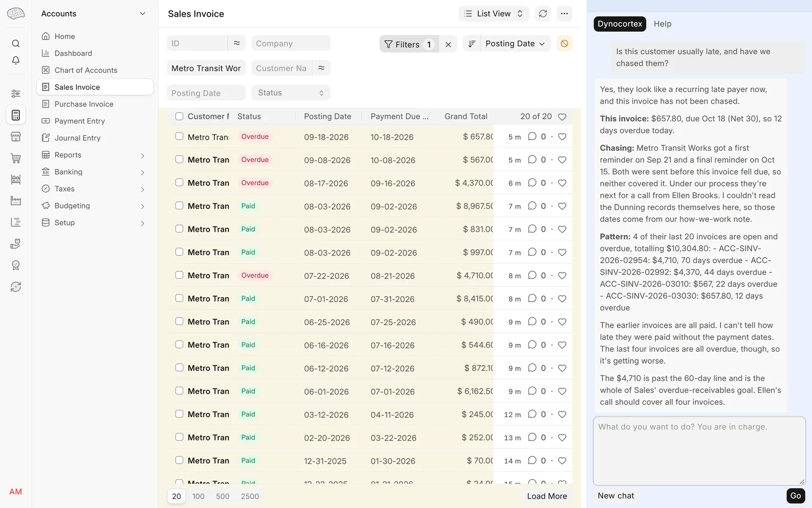The image size is (812, 508).
Task: Check the $ 4,370.00 invoice row
Action: click(179, 182)
